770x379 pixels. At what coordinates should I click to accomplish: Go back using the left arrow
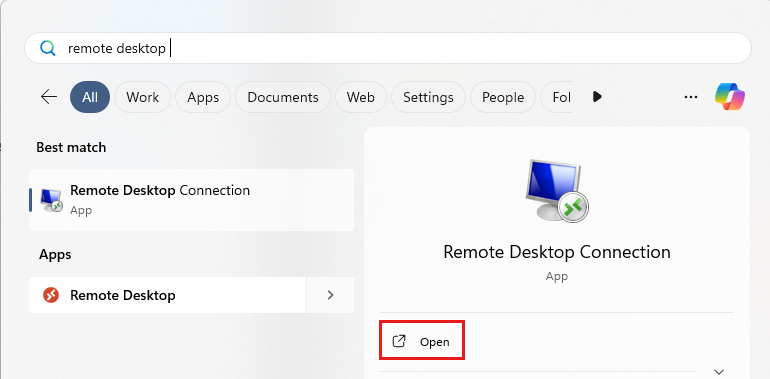49,97
